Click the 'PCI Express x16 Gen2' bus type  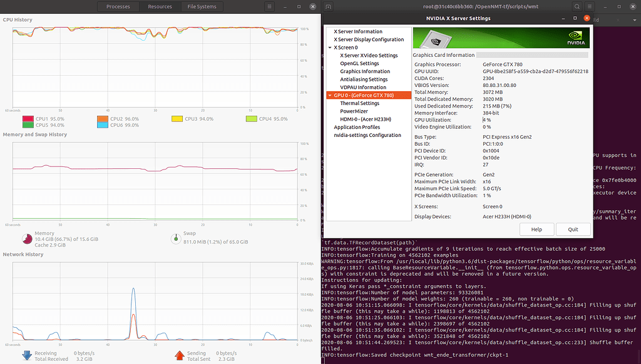pyautogui.click(x=507, y=137)
